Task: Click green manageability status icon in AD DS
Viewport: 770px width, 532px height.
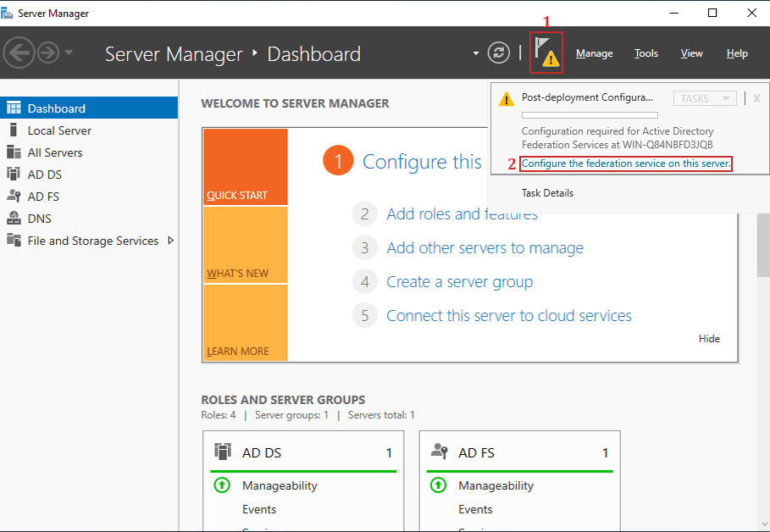Action: point(222,485)
